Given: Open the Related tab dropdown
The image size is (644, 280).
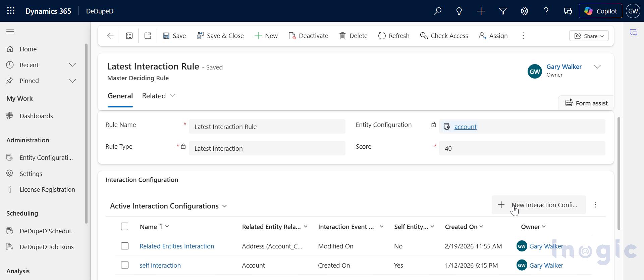Looking at the screenshot, I should (158, 96).
